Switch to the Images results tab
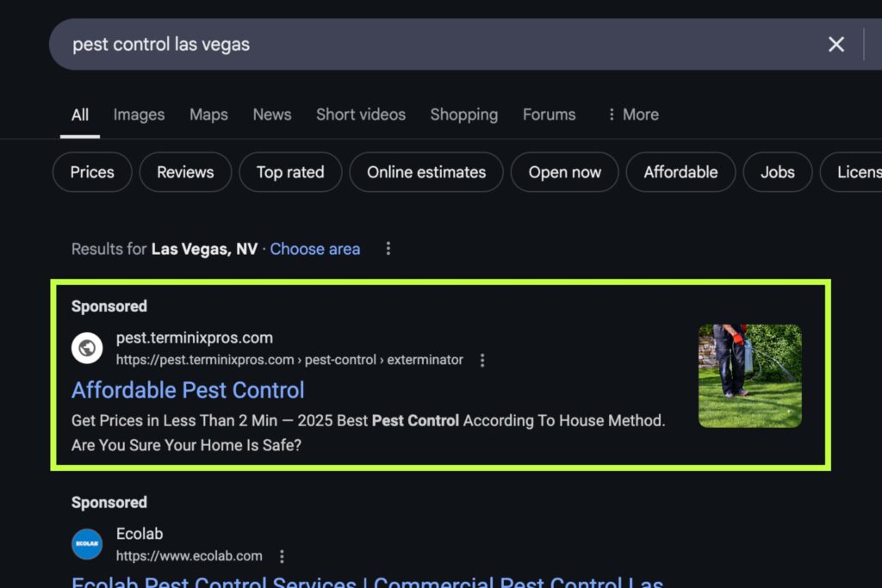Viewport: 882px width, 588px height. pos(139,114)
